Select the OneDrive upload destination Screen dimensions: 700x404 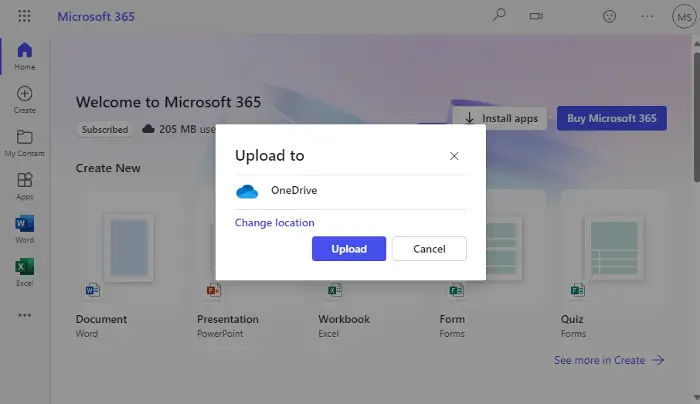click(350, 191)
